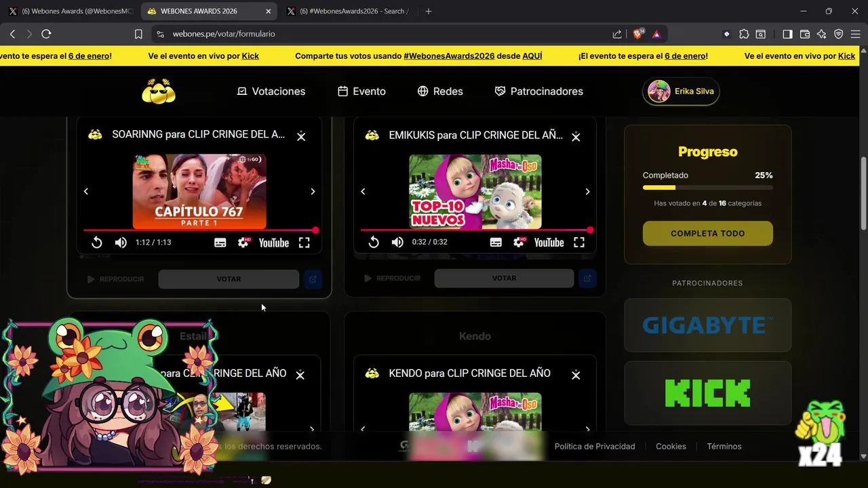Close the SOARINNG clip panel
The height and width of the screenshot is (488, 868).
click(x=301, y=136)
